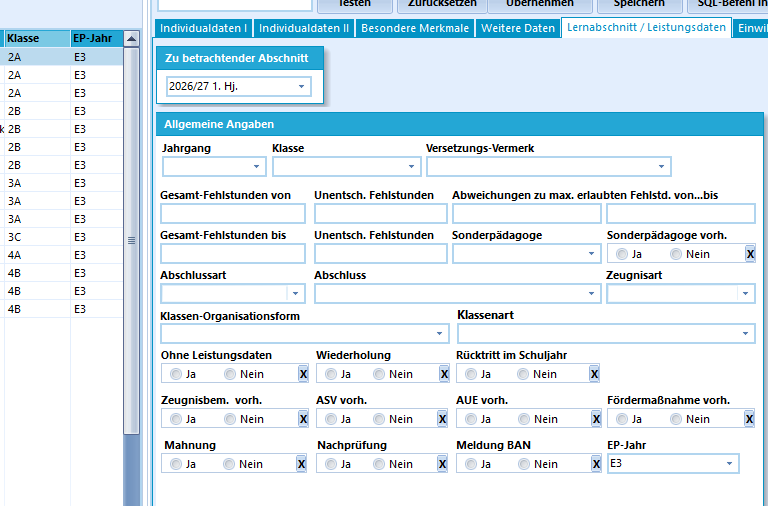Open the Besondere Merkmale tab

415,28
